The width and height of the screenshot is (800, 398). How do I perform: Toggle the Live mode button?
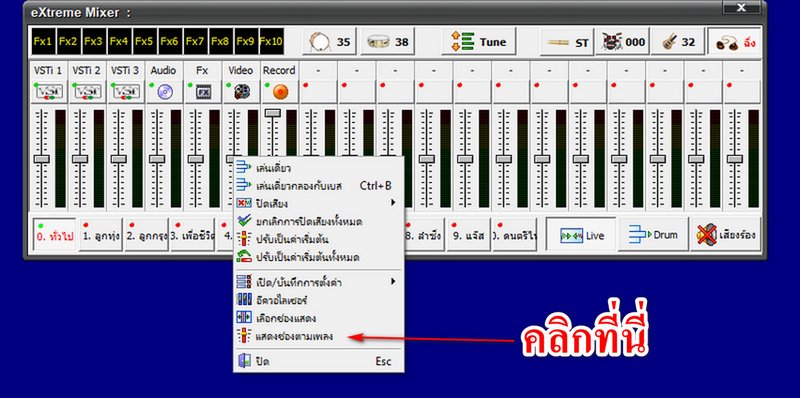pyautogui.click(x=581, y=235)
